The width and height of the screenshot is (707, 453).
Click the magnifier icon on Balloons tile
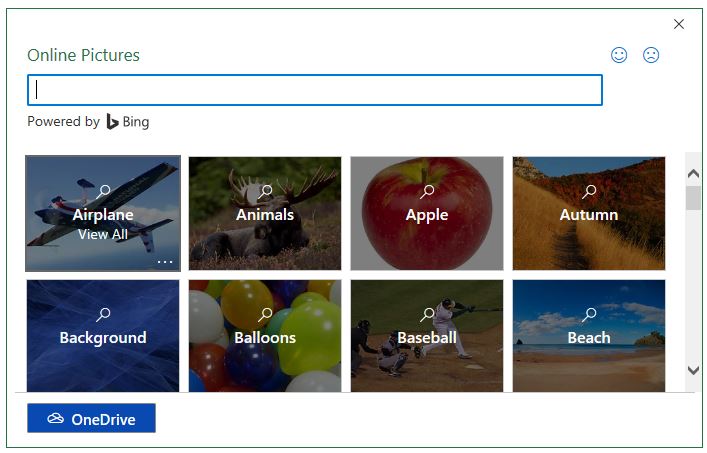coord(265,315)
